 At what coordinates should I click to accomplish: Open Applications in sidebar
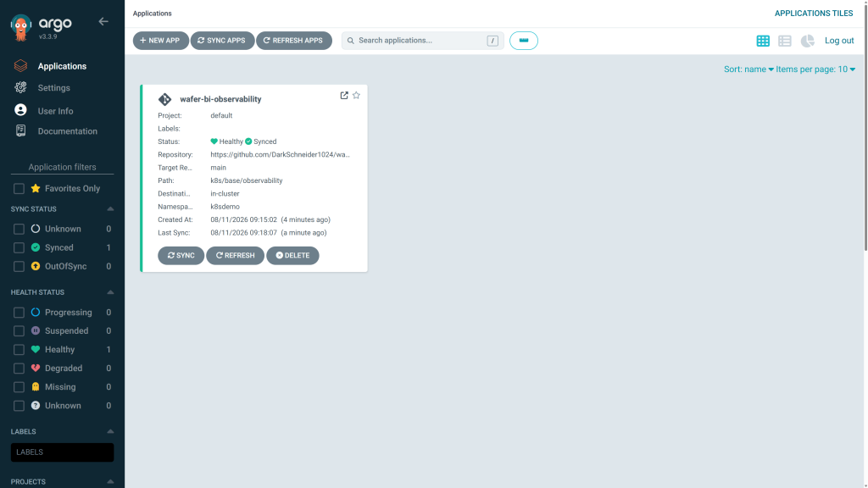coord(62,66)
